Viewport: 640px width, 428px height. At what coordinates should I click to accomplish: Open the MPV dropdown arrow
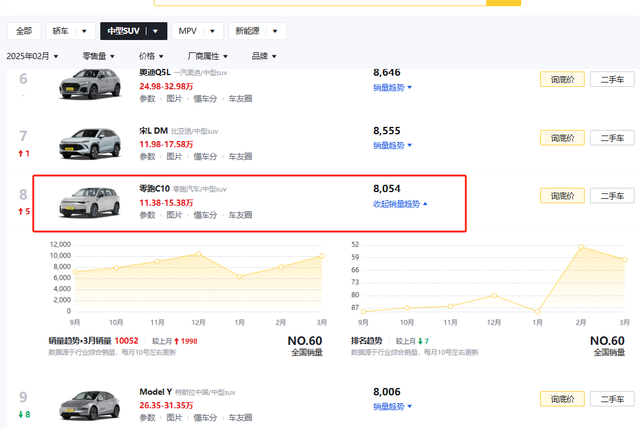(212, 31)
